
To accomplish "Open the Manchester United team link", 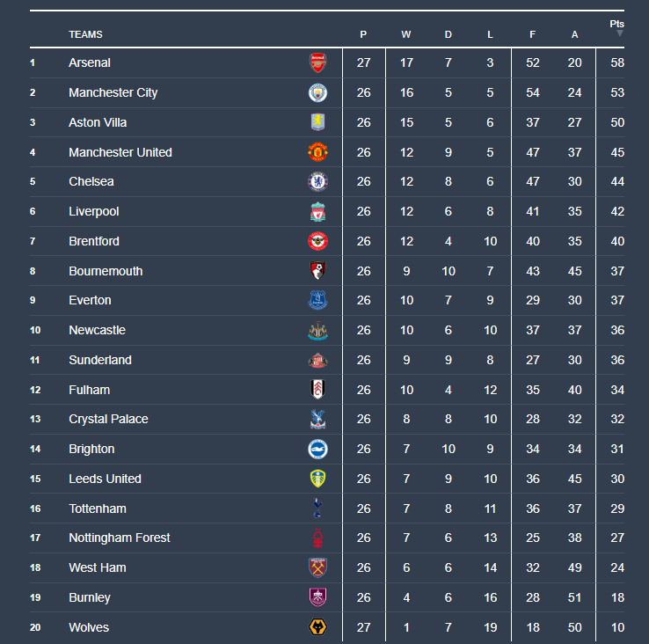I will 120,152.
